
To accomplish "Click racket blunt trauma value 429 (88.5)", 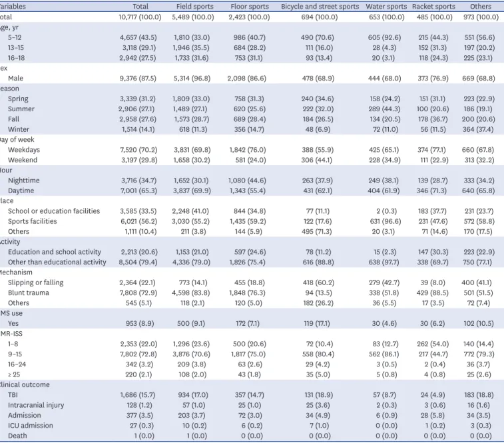I will [433, 292].
